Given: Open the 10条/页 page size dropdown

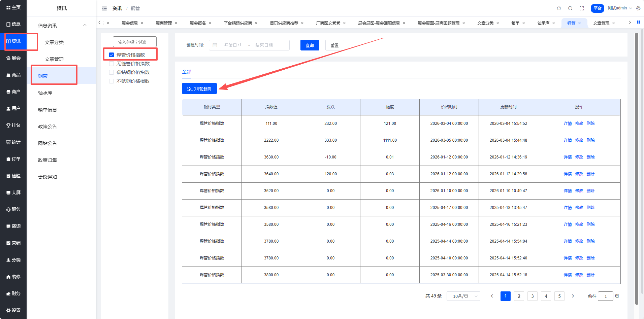Looking at the screenshot, I should pyautogui.click(x=463, y=296).
